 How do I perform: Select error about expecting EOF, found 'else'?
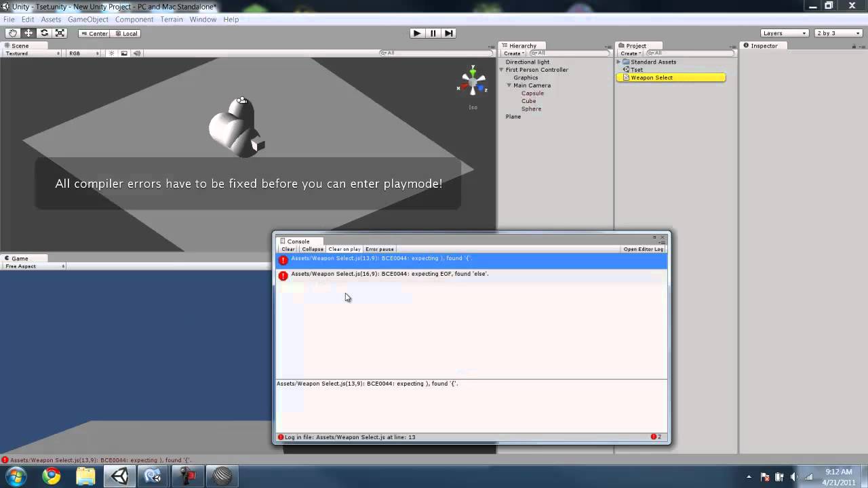[471, 275]
